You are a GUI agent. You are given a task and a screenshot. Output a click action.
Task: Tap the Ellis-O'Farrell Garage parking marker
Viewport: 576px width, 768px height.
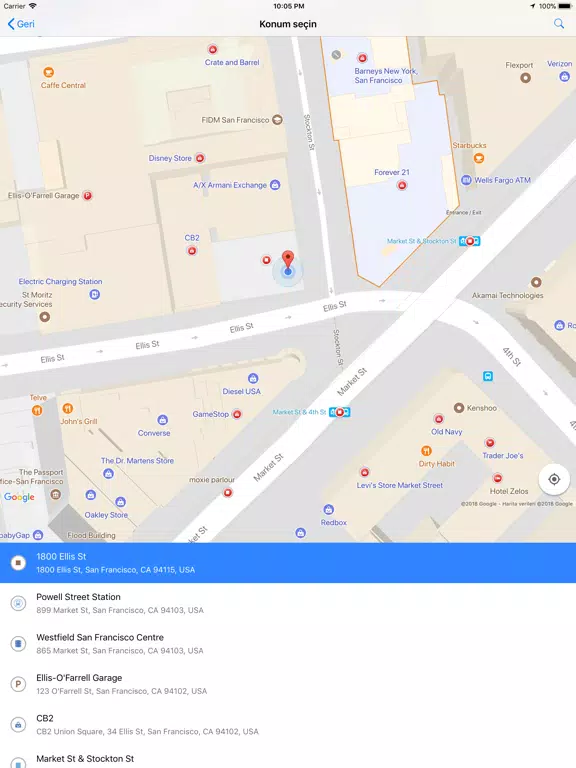87,195
